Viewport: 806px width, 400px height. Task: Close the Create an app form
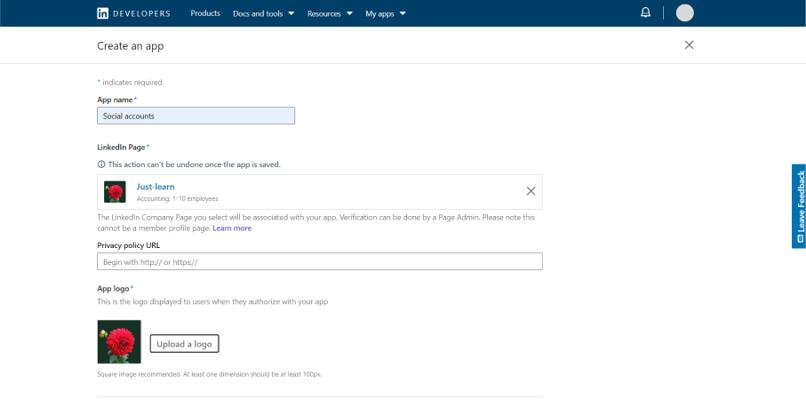point(688,45)
